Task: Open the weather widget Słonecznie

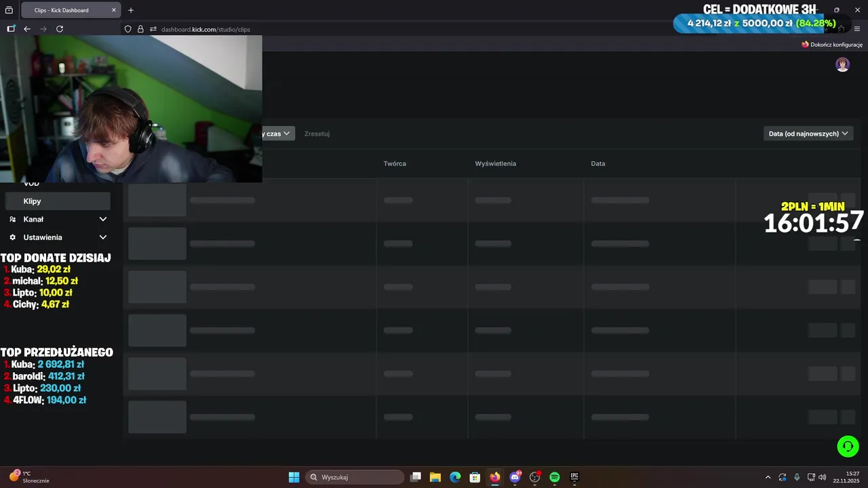Action: (x=29, y=477)
